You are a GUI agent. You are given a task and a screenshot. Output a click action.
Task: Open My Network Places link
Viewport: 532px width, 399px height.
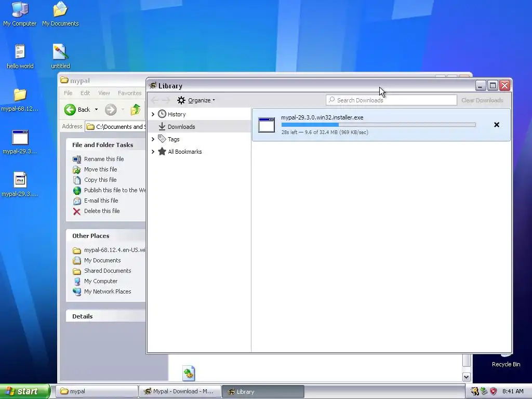[x=108, y=291]
